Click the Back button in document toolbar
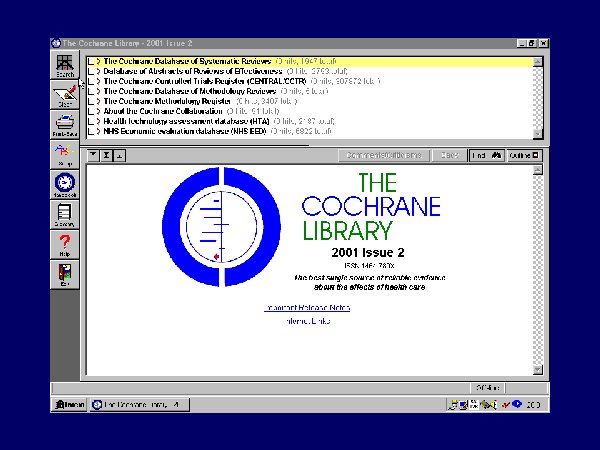Screen dimensions: 600x450 pyautogui.click(x=449, y=155)
